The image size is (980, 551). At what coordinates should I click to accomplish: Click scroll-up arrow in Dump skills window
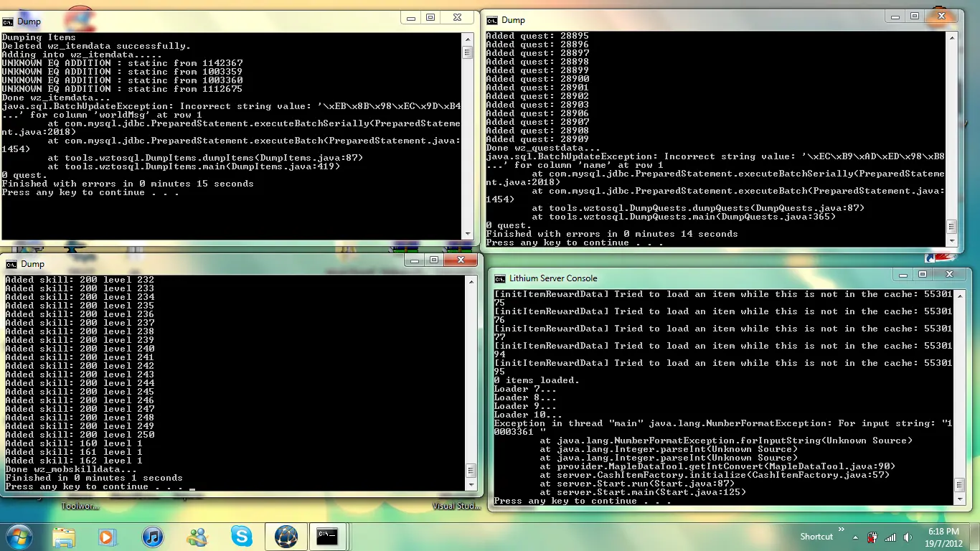(471, 281)
